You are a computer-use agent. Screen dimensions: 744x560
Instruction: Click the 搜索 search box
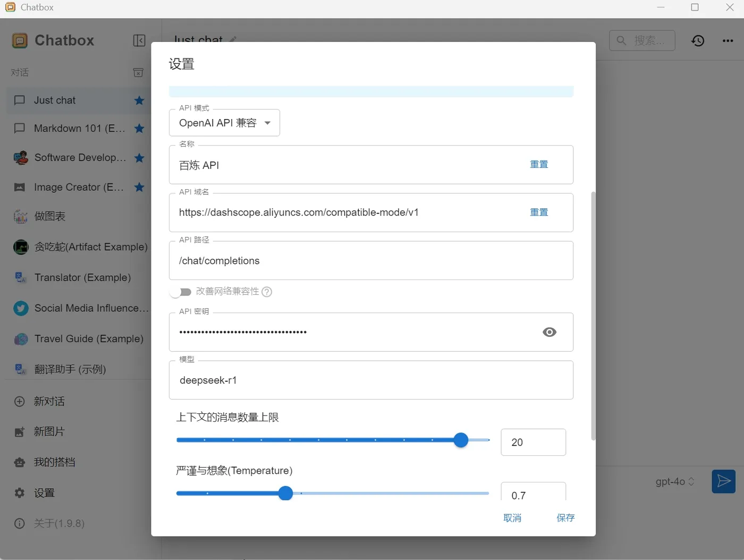[x=642, y=40]
